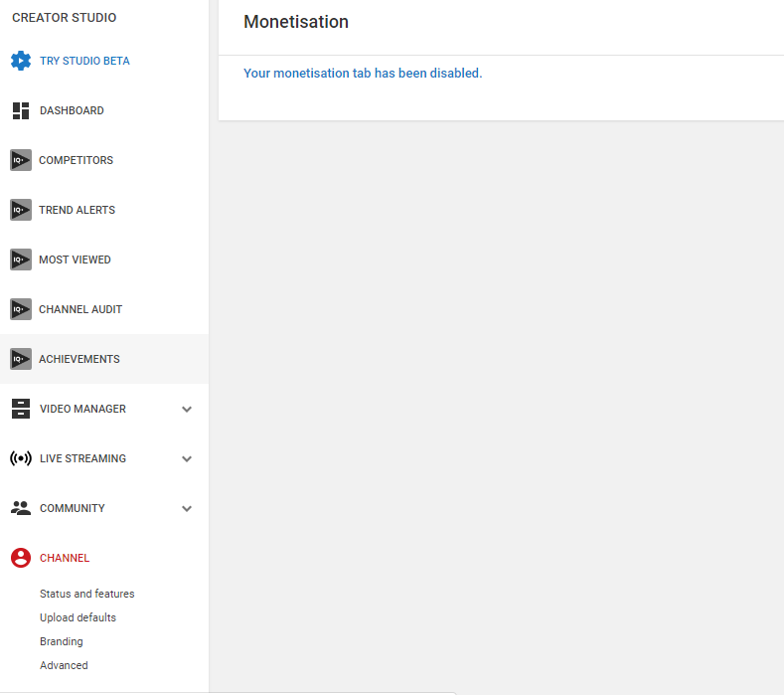Click the Try Studio Beta gear icon
The image size is (784, 695).
coord(21,61)
